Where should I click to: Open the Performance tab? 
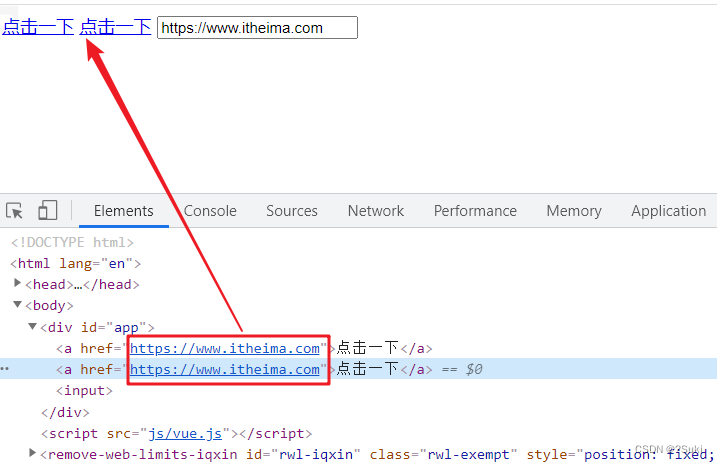(475, 211)
